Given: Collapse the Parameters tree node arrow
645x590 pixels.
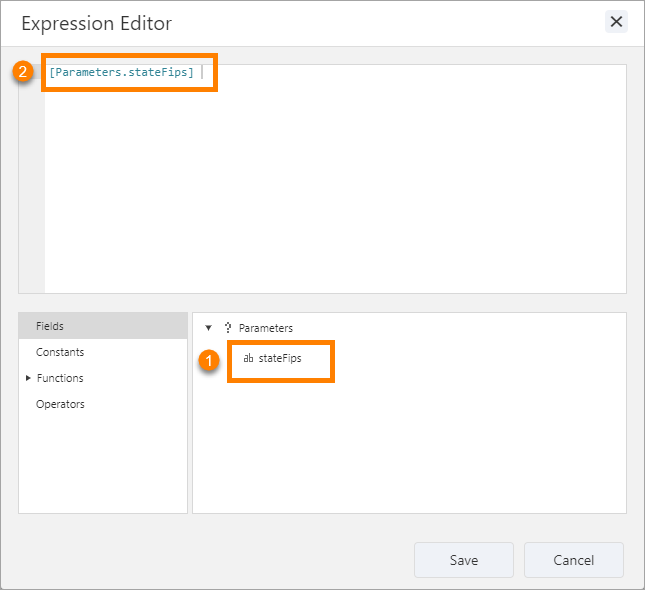Looking at the screenshot, I should [208, 328].
